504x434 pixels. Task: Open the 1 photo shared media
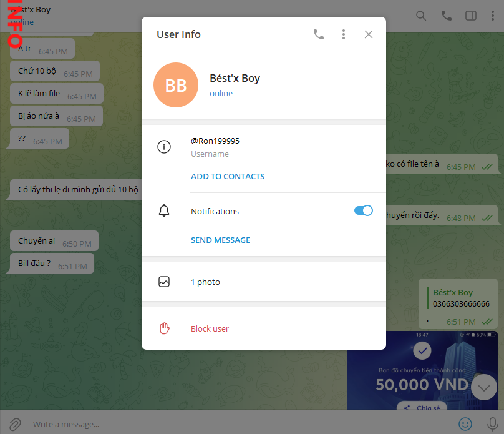(x=205, y=282)
